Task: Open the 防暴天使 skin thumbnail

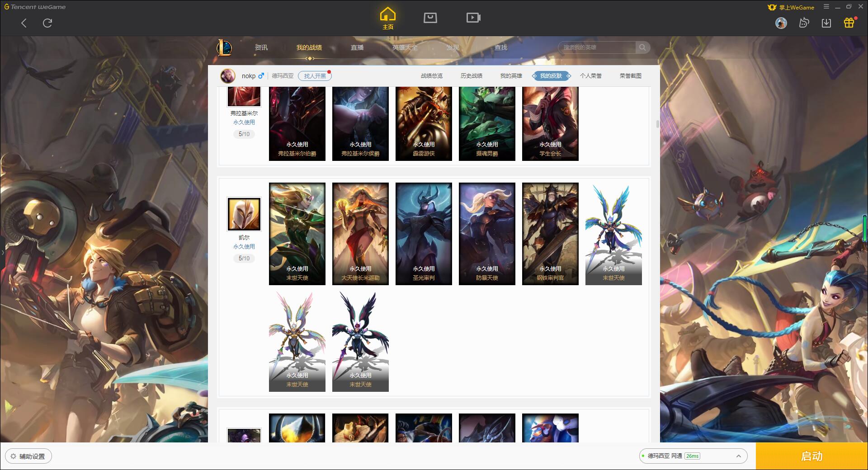Action: tap(487, 234)
